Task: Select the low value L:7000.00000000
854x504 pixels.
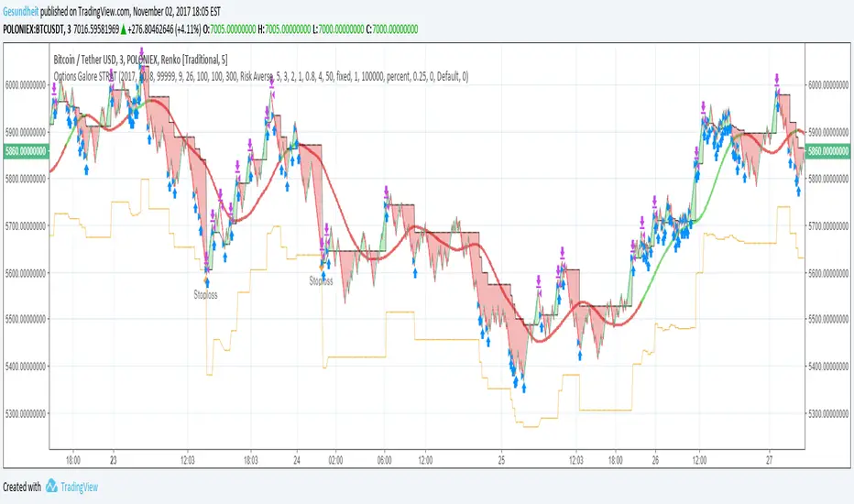Action: 338,29
